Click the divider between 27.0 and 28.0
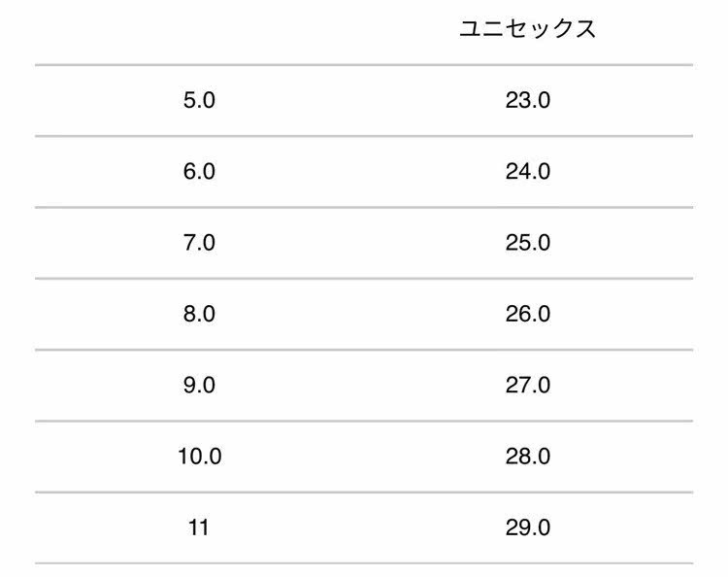728x577 pixels. 527,422
